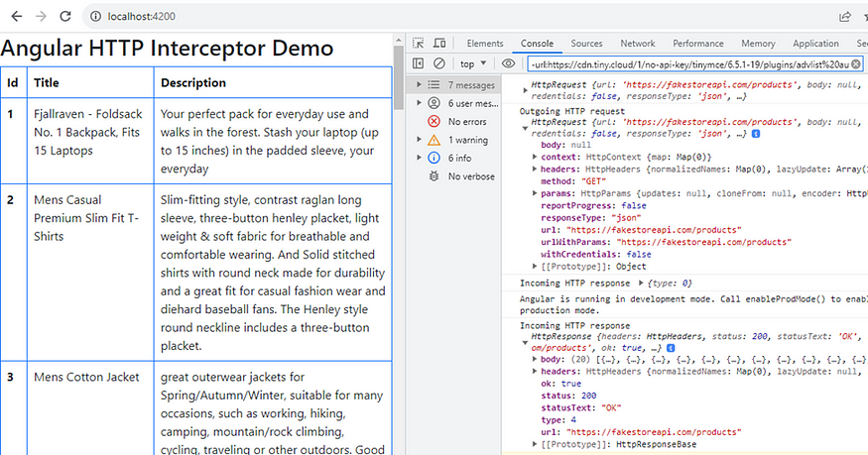The image size is (868, 455).
Task: Select the reportProgress: false property
Action: [x=593, y=205]
